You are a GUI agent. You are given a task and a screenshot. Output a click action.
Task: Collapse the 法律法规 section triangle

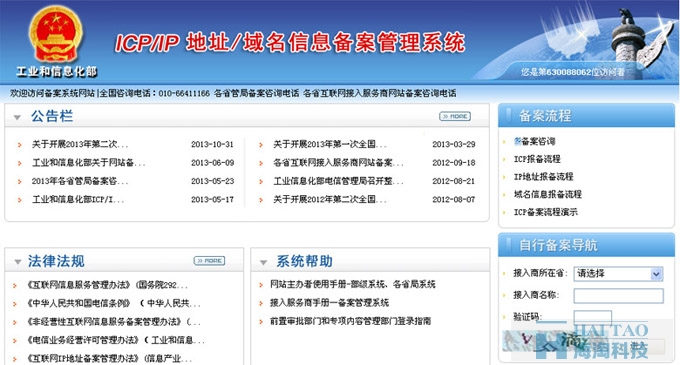tap(18, 262)
